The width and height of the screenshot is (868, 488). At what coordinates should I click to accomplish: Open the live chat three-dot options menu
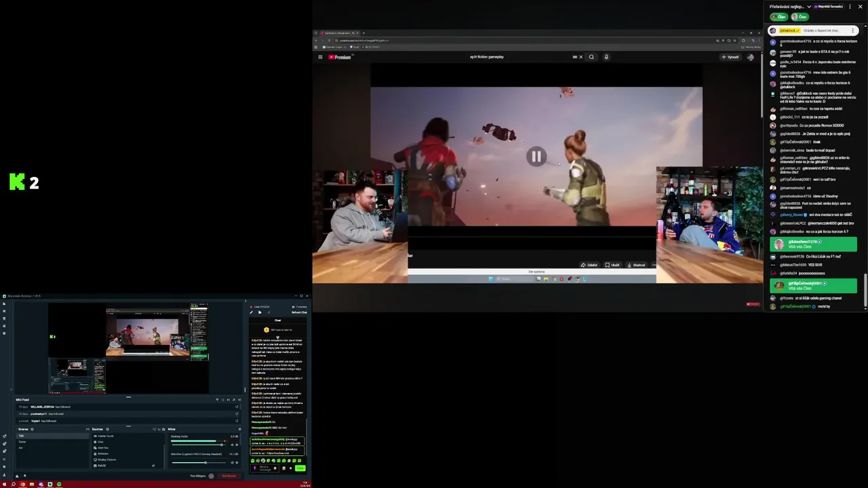[850, 6]
